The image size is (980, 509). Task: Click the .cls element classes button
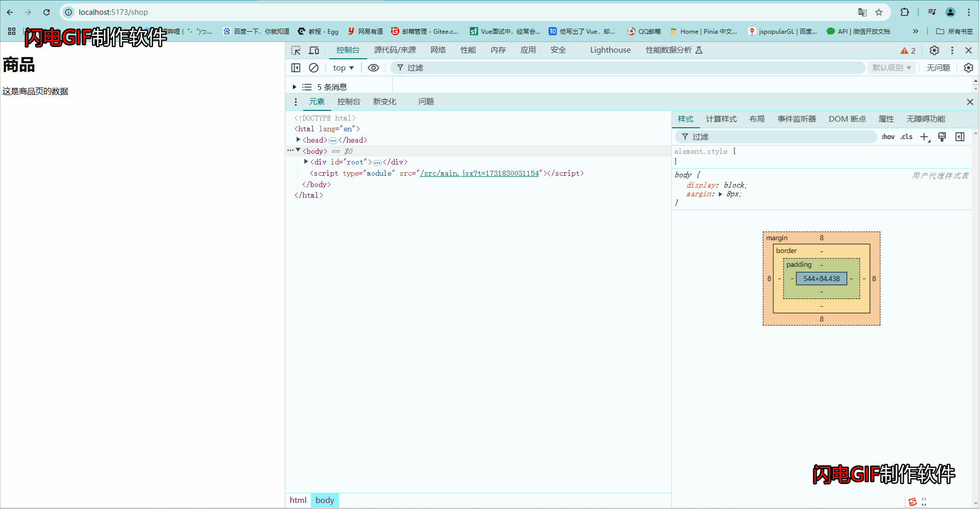click(x=906, y=136)
